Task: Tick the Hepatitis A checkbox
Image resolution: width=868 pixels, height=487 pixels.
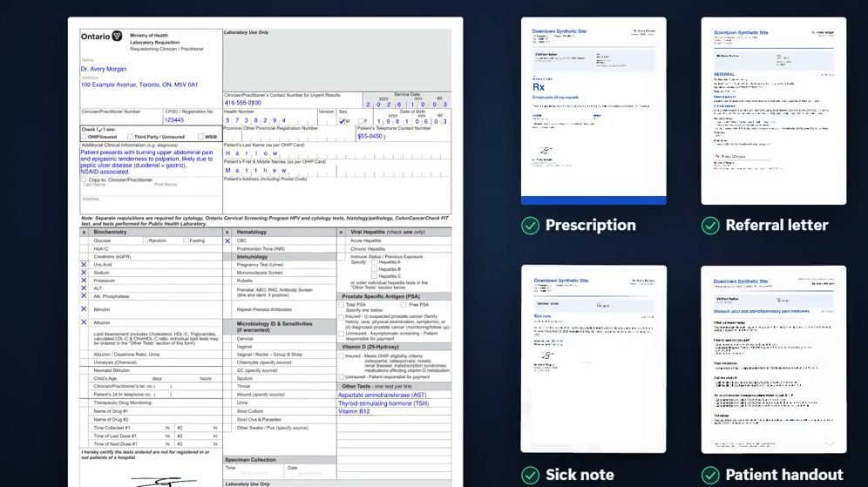Action: click(x=374, y=262)
